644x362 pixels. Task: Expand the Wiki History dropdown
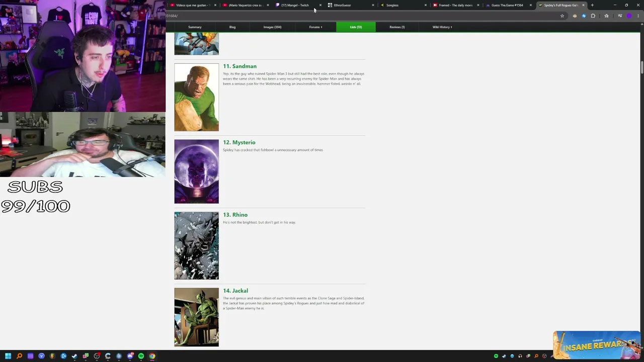pyautogui.click(x=442, y=27)
